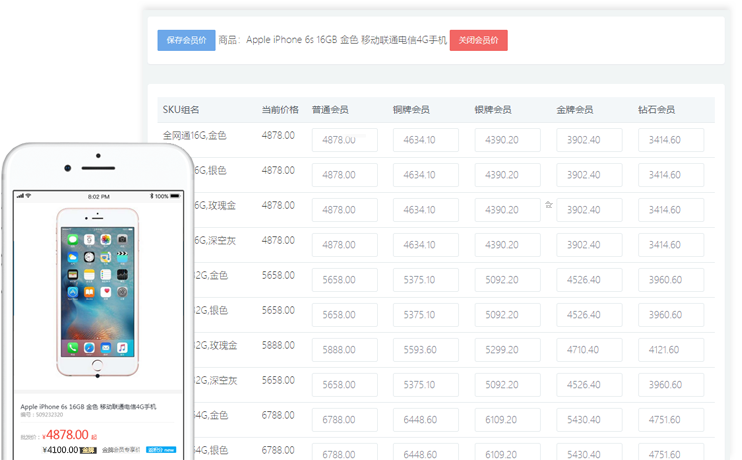Viewport: 742px width, 460px height.
Task: Edit 铜牌会员 price in 16G 深空灰 row
Action: (x=426, y=245)
